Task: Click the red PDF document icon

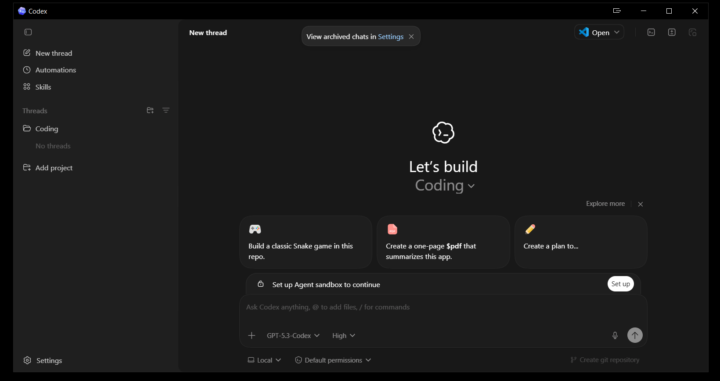Action: (x=392, y=229)
